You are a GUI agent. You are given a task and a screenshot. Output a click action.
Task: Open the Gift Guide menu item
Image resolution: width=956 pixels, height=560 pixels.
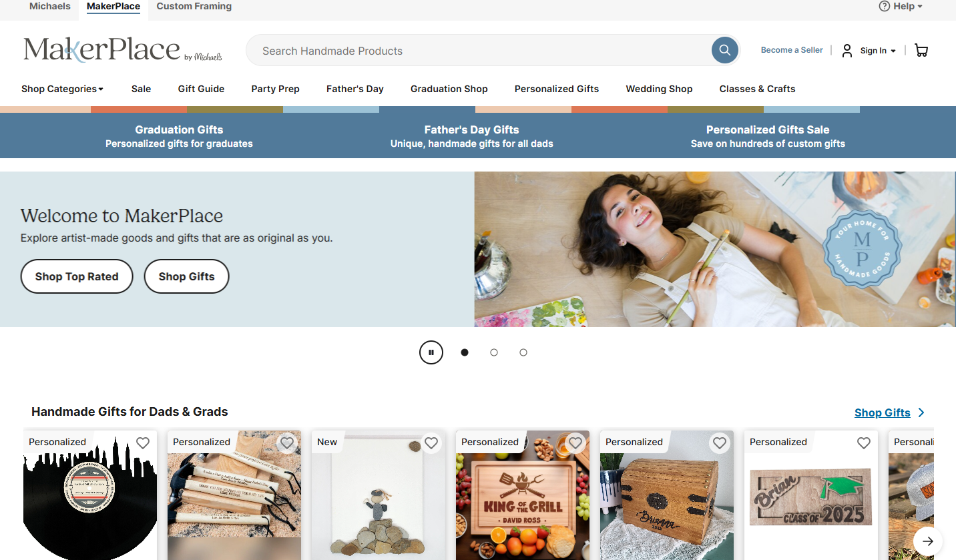click(201, 89)
